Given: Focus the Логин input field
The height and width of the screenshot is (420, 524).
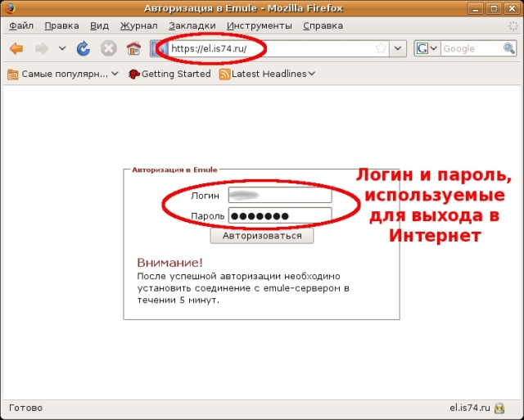Looking at the screenshot, I should 279,196.
